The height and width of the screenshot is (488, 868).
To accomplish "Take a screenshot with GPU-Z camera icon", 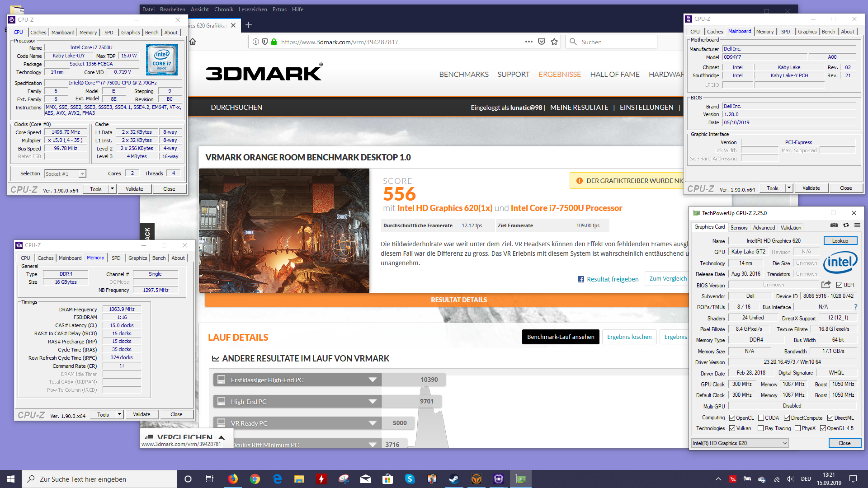I will [834, 225].
